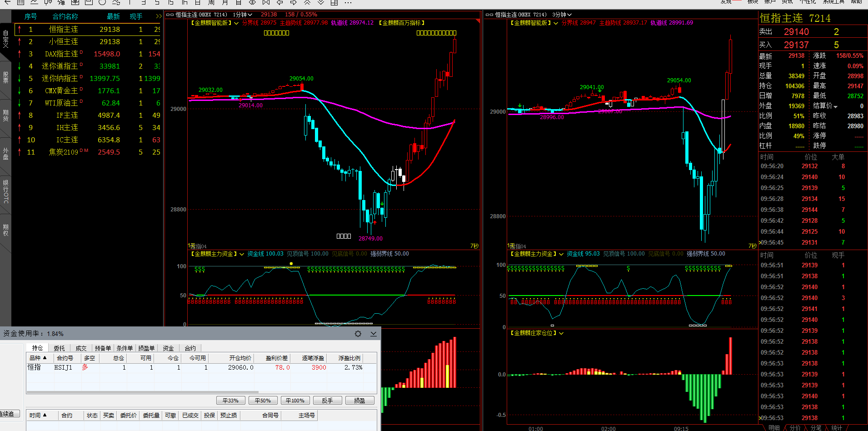Expand the 结算价 field dropdown
This screenshot has height=431, width=868.
835,106
